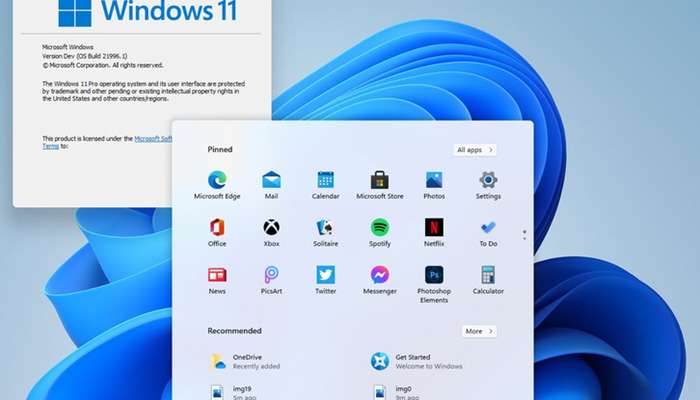Screen dimensions: 700x400
Task: Launch Netflix
Action: (434, 232)
